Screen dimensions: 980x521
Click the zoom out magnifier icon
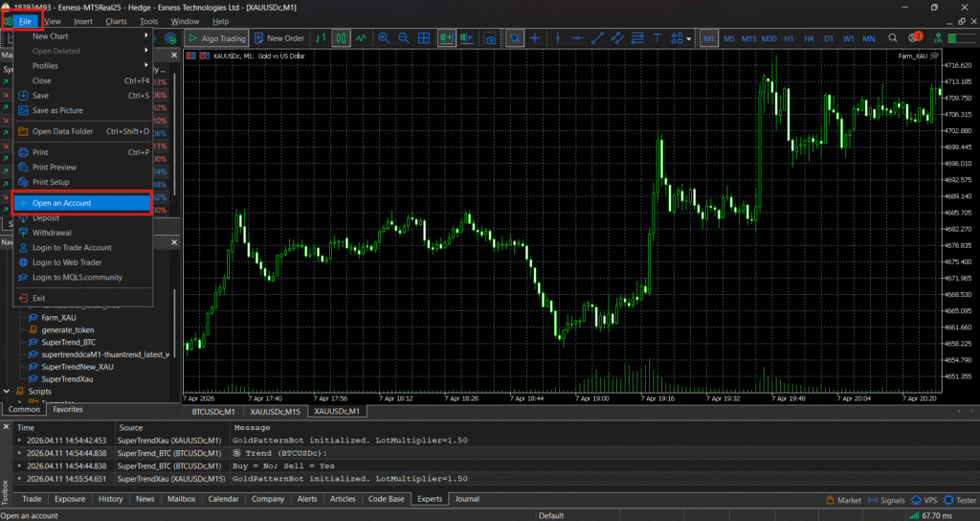(x=403, y=38)
